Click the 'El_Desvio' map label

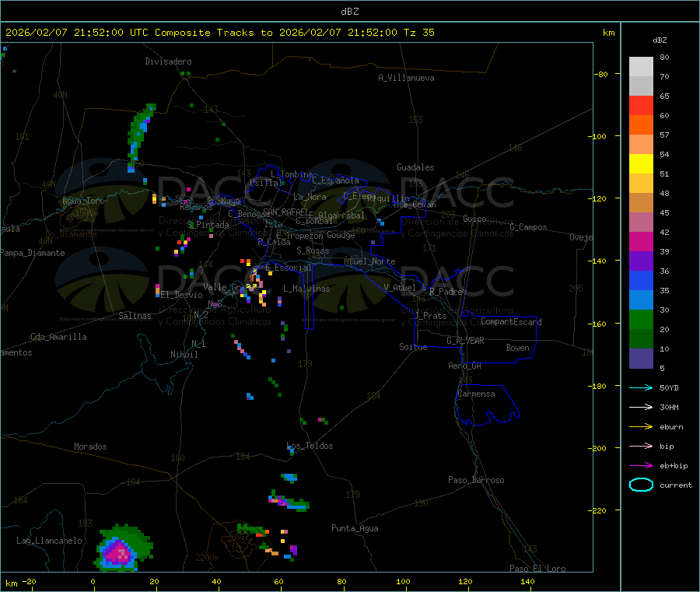(x=182, y=295)
